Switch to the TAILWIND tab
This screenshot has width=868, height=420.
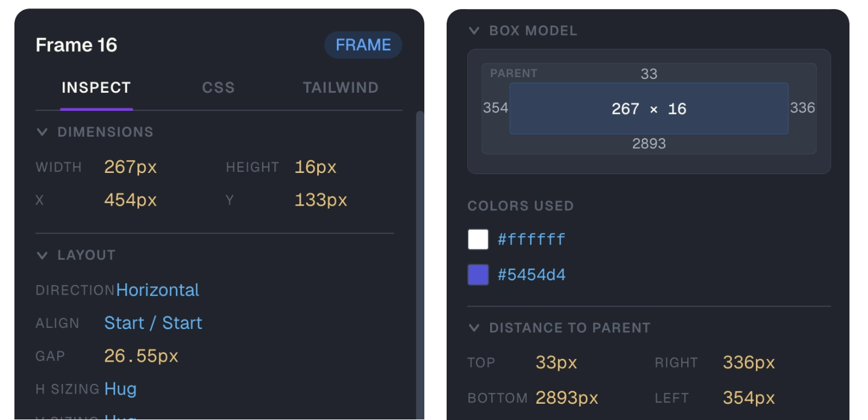[x=339, y=87]
